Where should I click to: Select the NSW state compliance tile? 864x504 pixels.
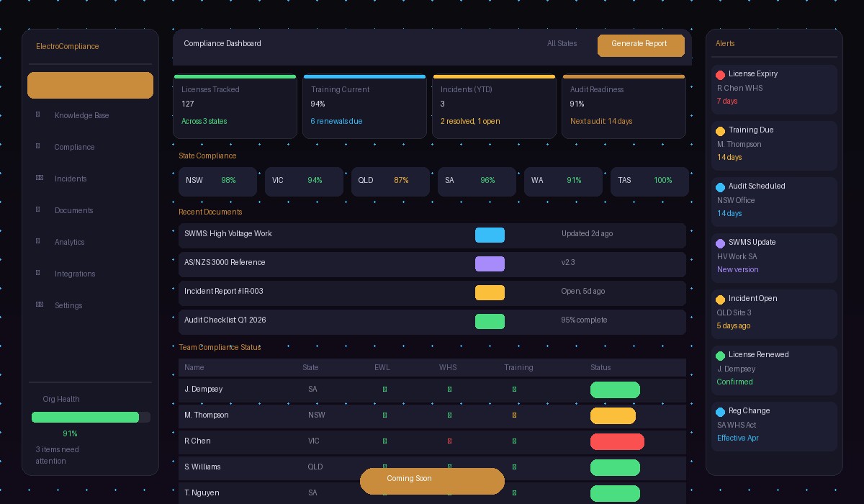click(x=217, y=181)
